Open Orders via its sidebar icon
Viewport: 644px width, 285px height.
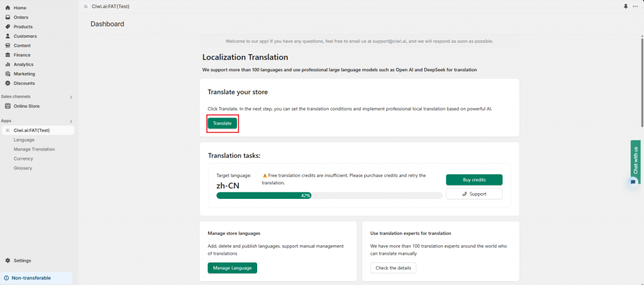point(8,17)
